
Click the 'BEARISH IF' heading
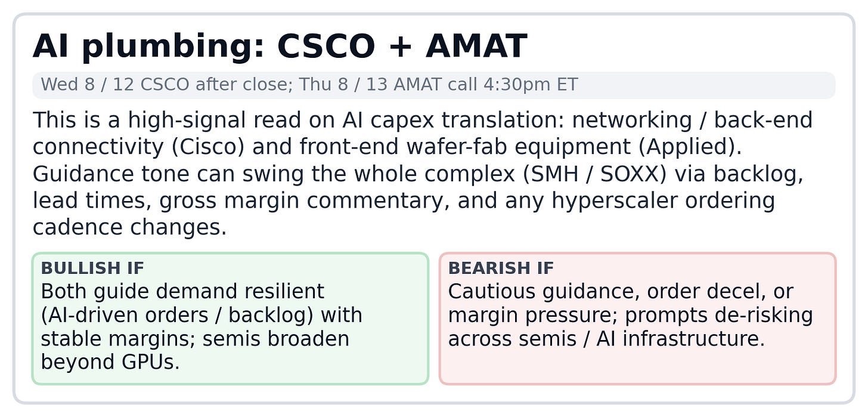pyautogui.click(x=501, y=268)
